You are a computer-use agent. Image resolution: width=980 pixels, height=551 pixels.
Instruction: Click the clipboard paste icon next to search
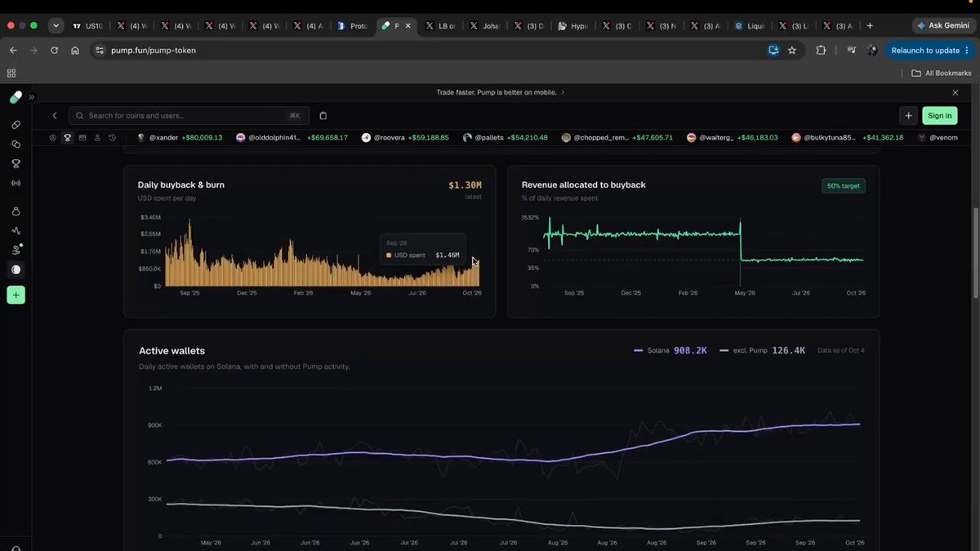[323, 116]
